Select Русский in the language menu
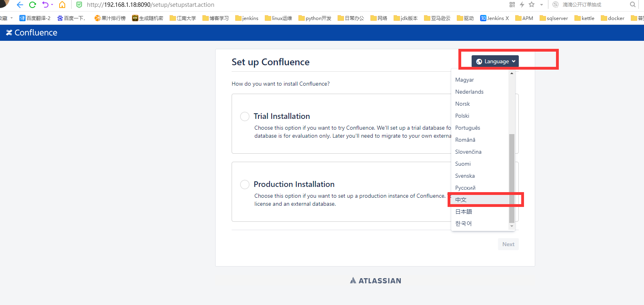644x305 pixels. [465, 188]
